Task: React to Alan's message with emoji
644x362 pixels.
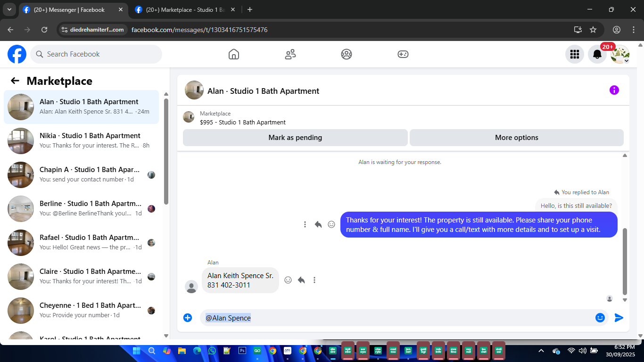Action: (x=288, y=280)
